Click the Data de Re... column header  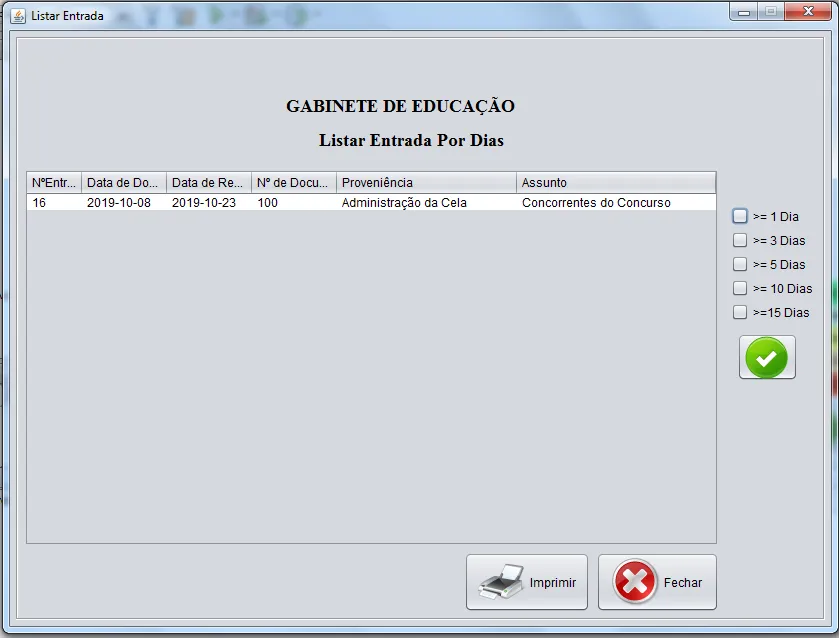pos(209,183)
